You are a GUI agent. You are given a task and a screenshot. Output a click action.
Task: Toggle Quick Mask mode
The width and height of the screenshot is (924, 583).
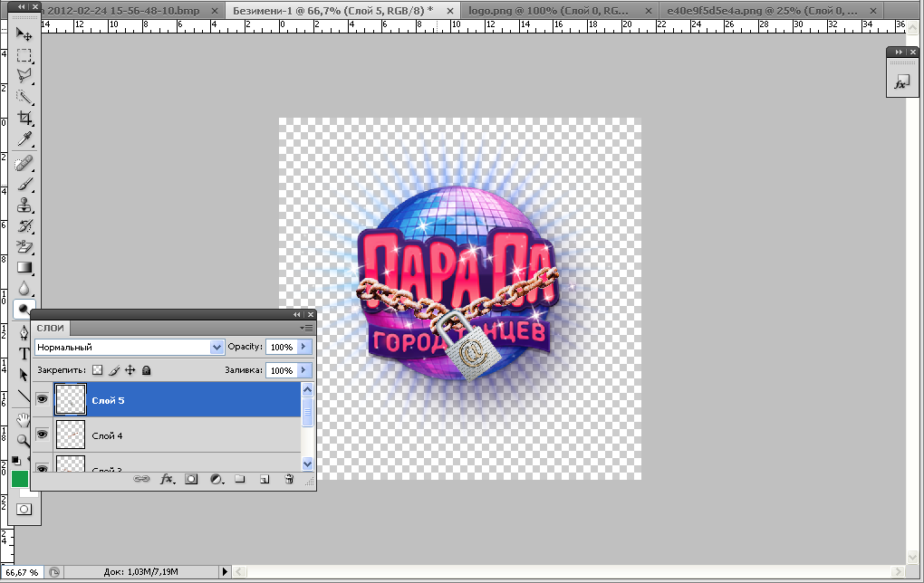(24, 510)
